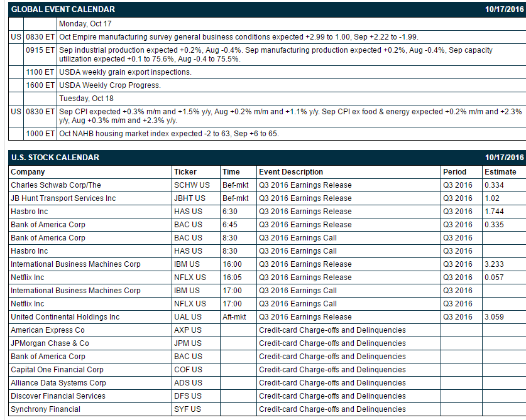526x420 pixels.
Task: Click the '0.334' estimate value
Action: pos(494,185)
